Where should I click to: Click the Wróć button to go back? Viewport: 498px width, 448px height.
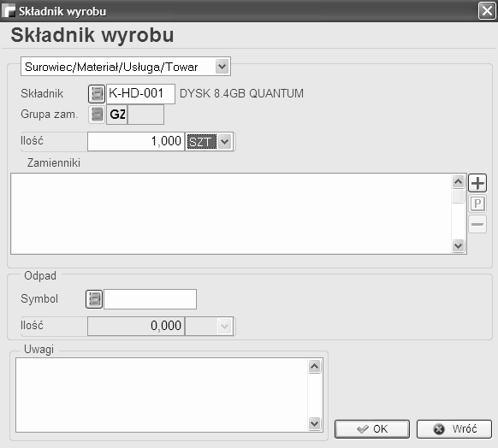click(454, 429)
